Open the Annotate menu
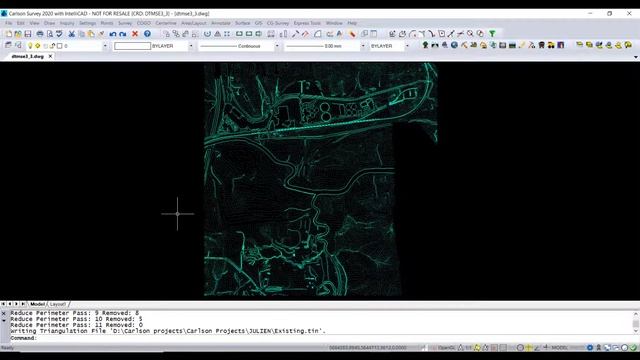640x360 pixels. coord(221,23)
